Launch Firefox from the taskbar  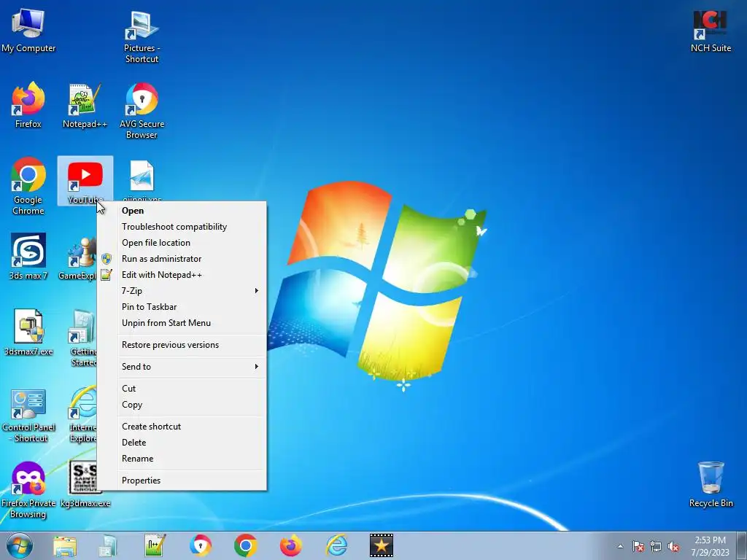[x=291, y=545]
